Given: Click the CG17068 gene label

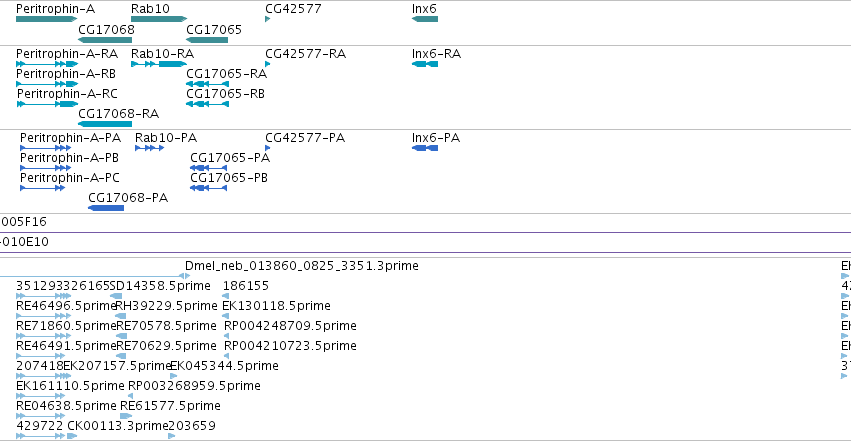Looking at the screenshot, I should coord(106,29).
